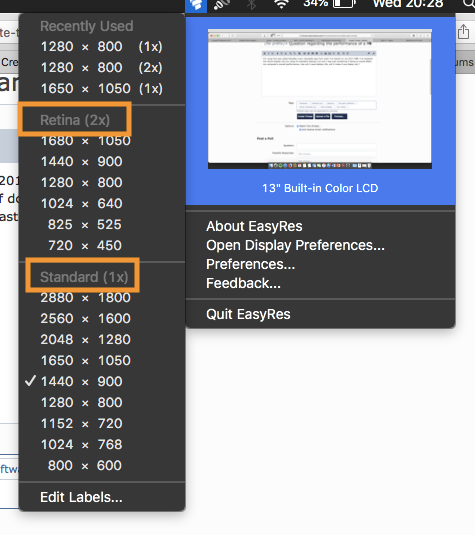
Task: Choose 800 × 600 resolution
Action: (102, 466)
